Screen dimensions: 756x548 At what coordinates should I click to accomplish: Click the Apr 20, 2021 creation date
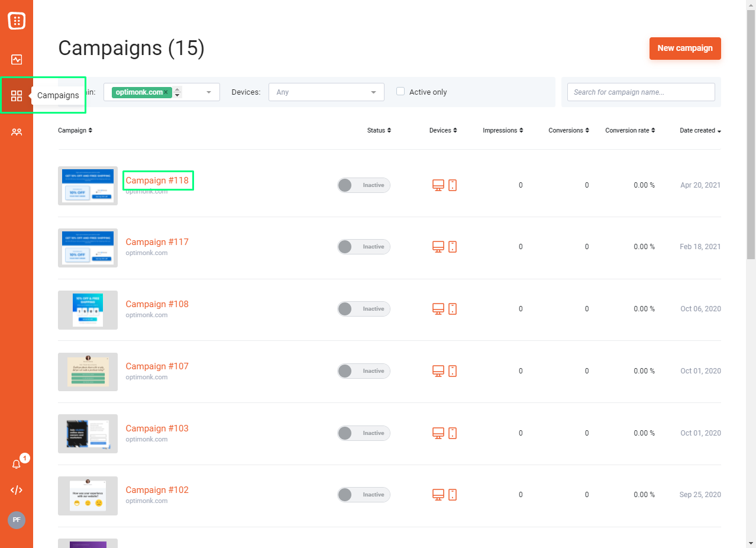click(700, 185)
